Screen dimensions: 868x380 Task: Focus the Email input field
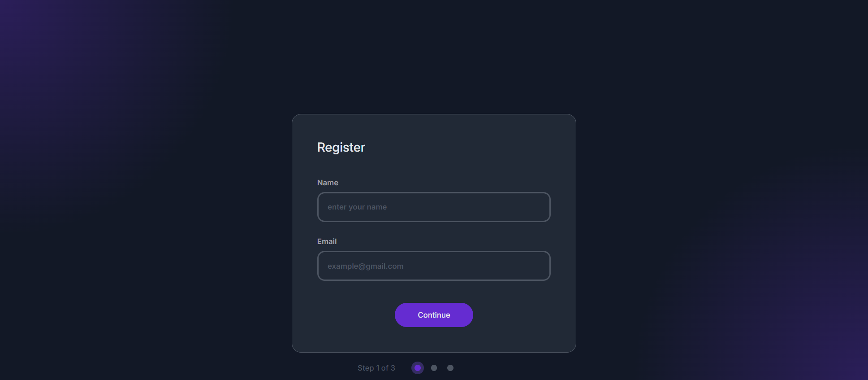(x=433, y=266)
